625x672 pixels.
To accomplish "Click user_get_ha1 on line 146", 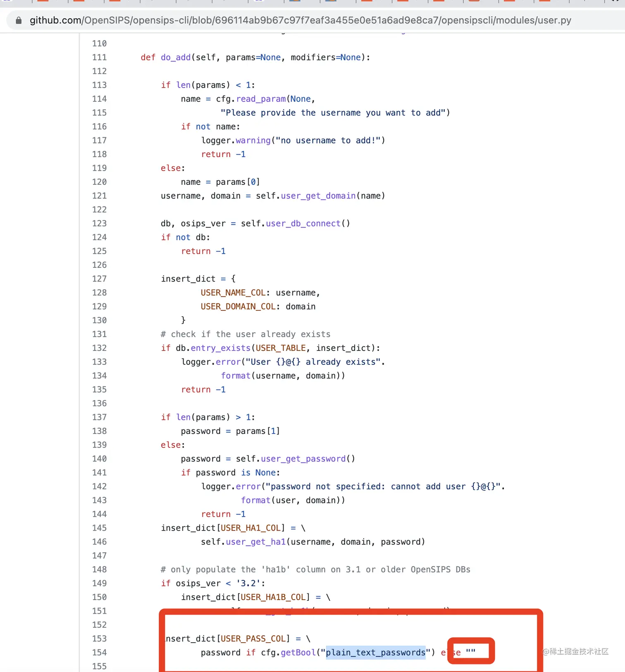I will pos(256,542).
